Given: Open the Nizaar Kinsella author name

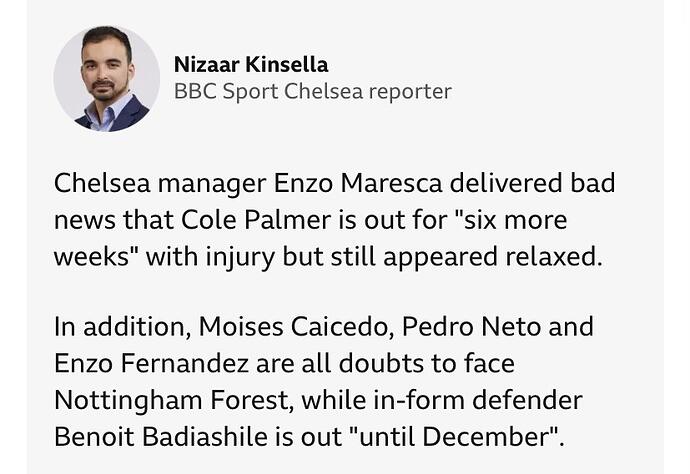Looking at the screenshot, I should click(251, 65).
